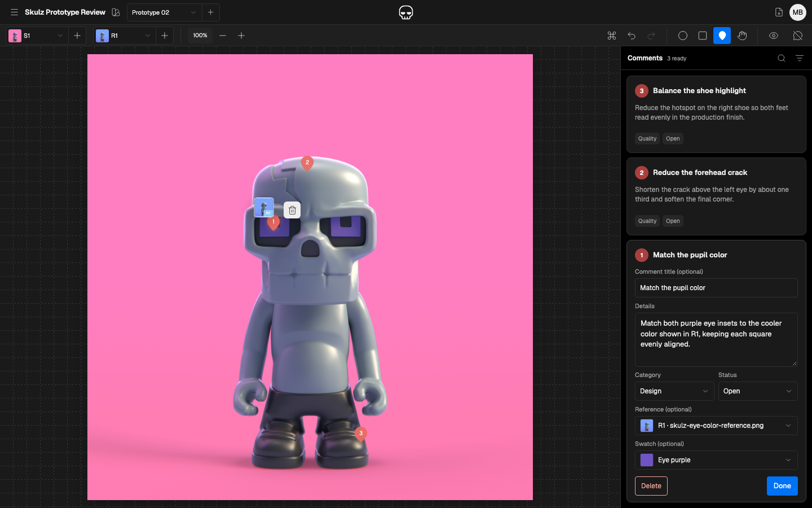Screen dimensions: 812x508
Task: Click the comment title input field
Action: click(716, 288)
